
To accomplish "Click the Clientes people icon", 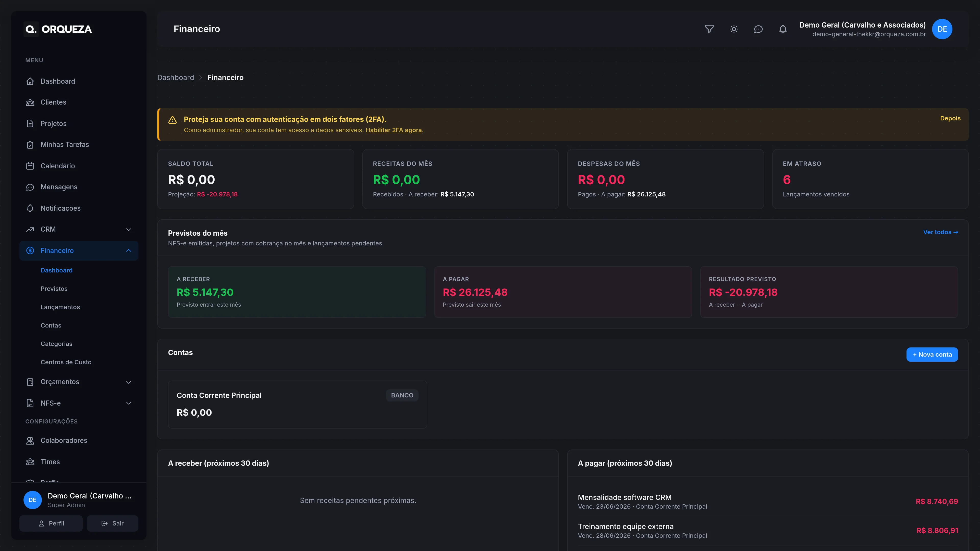I will click(30, 102).
